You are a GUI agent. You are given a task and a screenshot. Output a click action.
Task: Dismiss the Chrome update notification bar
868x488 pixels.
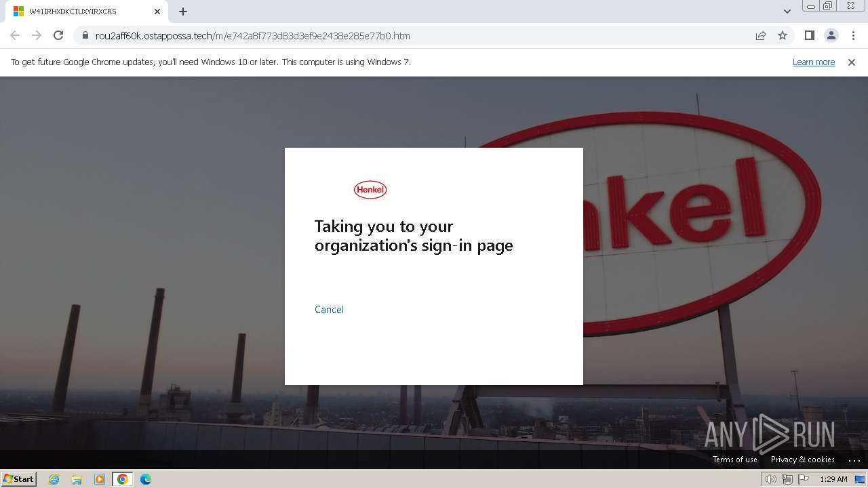point(852,62)
